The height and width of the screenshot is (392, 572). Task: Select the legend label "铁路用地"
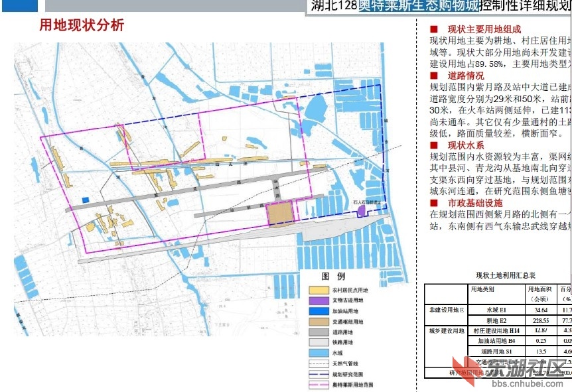[x=342, y=342]
